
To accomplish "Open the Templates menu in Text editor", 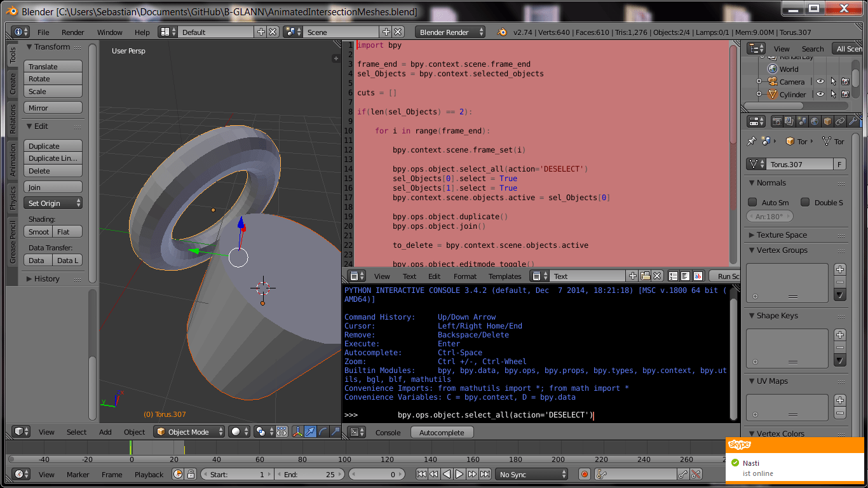I will click(505, 276).
